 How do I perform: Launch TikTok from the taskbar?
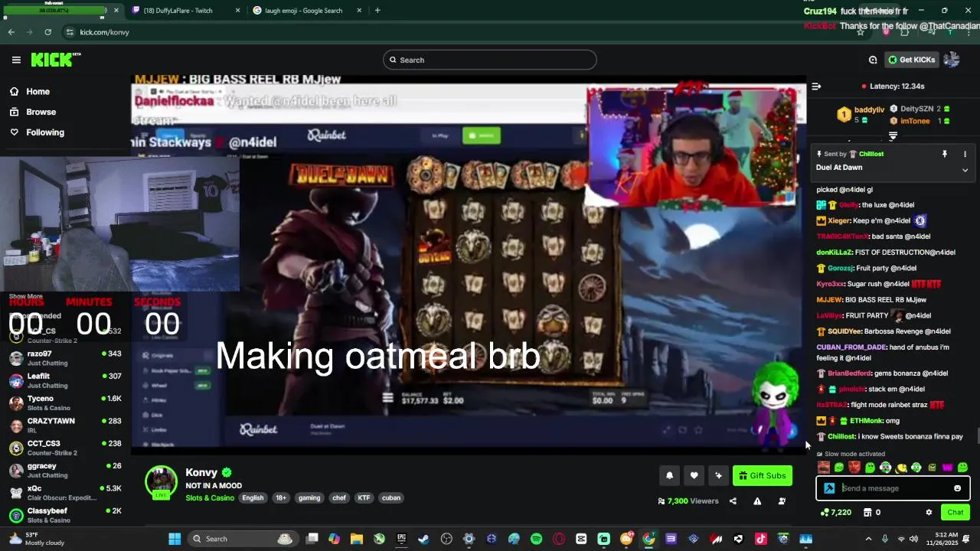(760, 539)
